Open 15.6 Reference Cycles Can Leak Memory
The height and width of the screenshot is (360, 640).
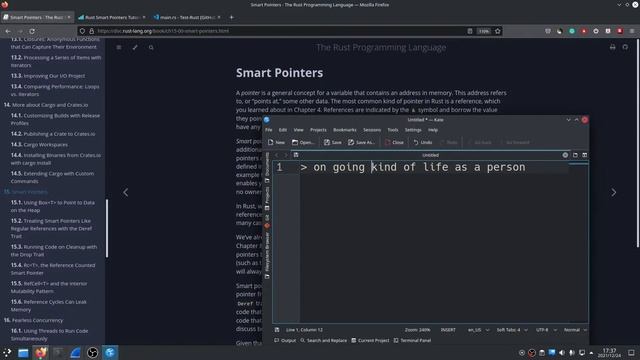pyautogui.click(x=49, y=306)
